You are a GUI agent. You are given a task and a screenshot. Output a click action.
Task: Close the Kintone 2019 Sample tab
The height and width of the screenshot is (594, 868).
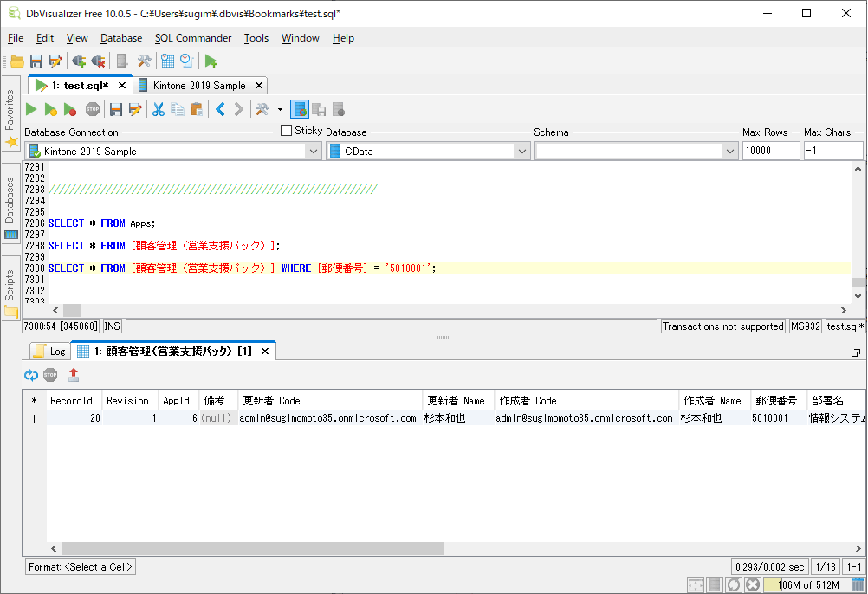[258, 86]
